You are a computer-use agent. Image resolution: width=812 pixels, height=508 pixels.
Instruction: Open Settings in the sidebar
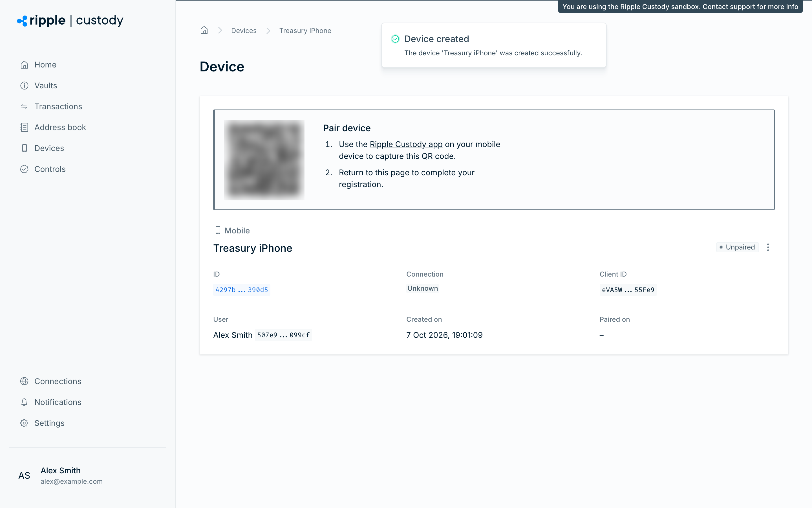tap(49, 423)
